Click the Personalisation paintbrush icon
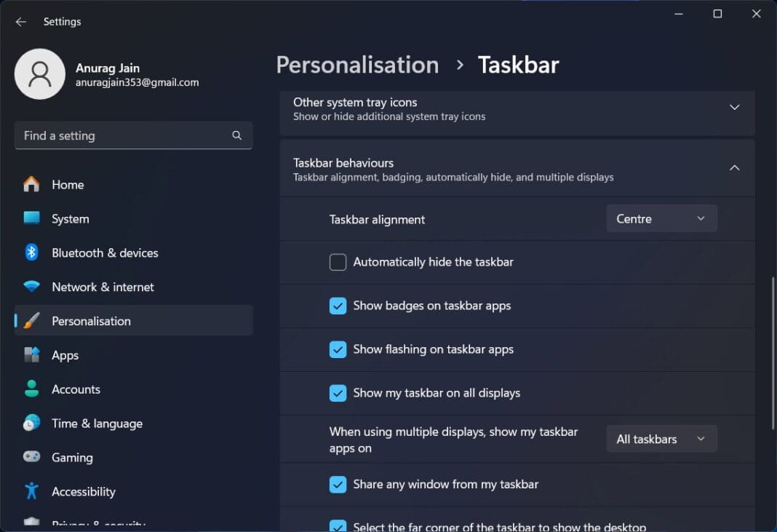Viewport: 777px width, 532px height. pyautogui.click(x=32, y=320)
